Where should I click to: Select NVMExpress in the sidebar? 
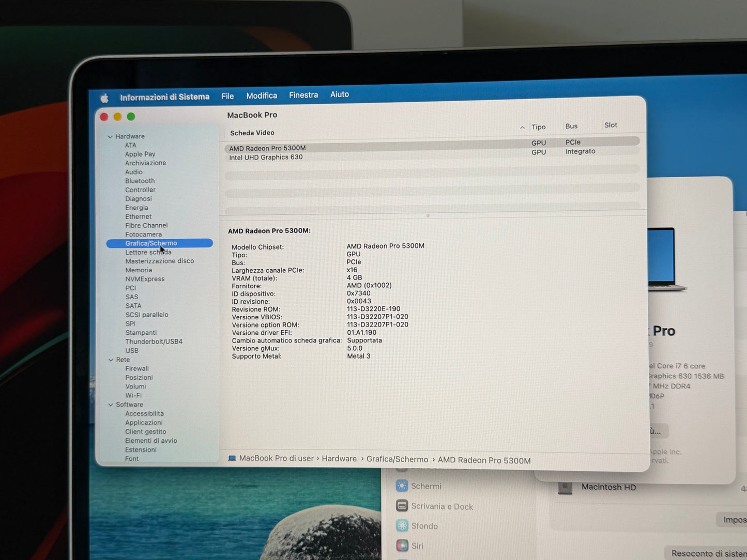(x=145, y=279)
